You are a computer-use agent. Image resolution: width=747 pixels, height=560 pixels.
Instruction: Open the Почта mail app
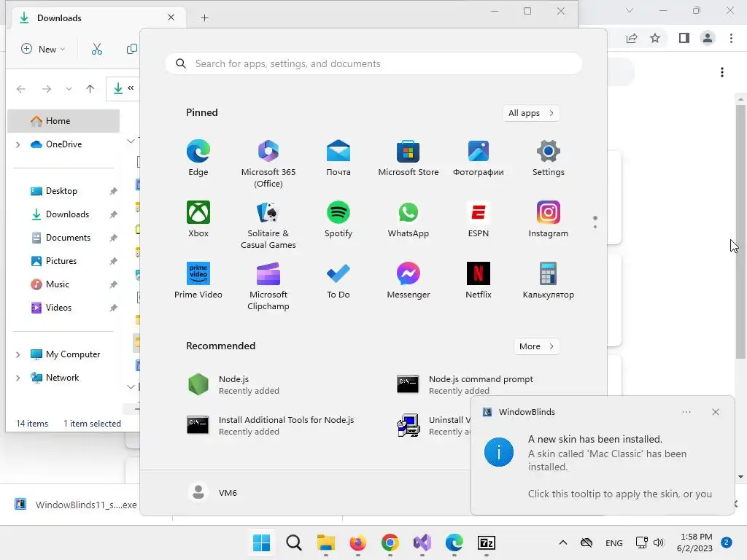click(x=338, y=158)
